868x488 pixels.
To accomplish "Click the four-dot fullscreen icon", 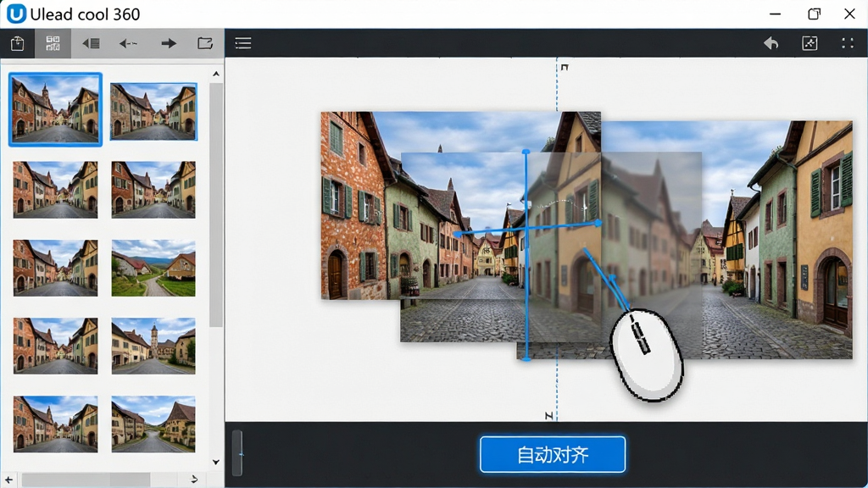I will (x=848, y=43).
